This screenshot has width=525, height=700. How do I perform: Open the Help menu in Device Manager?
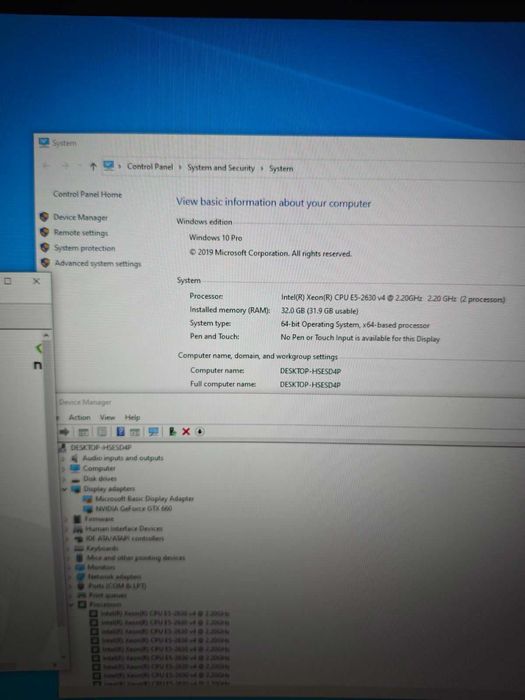tap(132, 417)
